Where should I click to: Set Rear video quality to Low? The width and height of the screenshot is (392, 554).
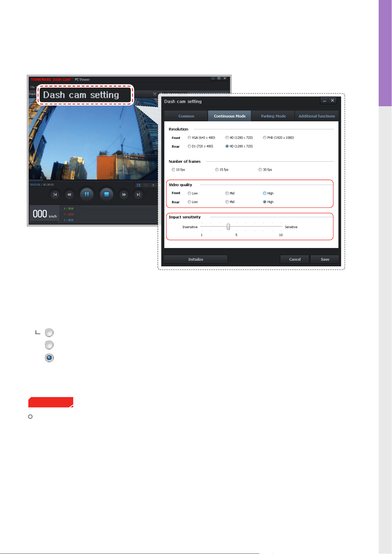coord(189,202)
